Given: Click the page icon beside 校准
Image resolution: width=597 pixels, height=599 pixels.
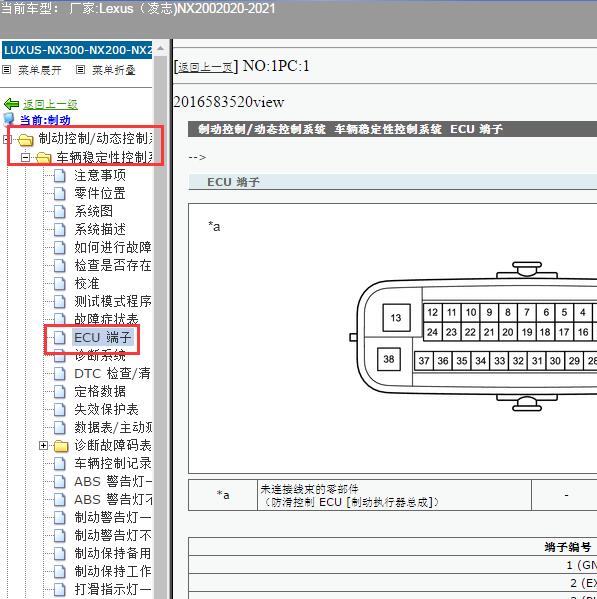Looking at the screenshot, I should tap(60, 284).
